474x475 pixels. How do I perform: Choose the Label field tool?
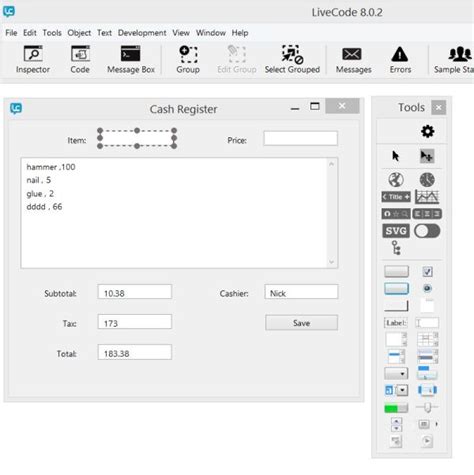pos(396,323)
